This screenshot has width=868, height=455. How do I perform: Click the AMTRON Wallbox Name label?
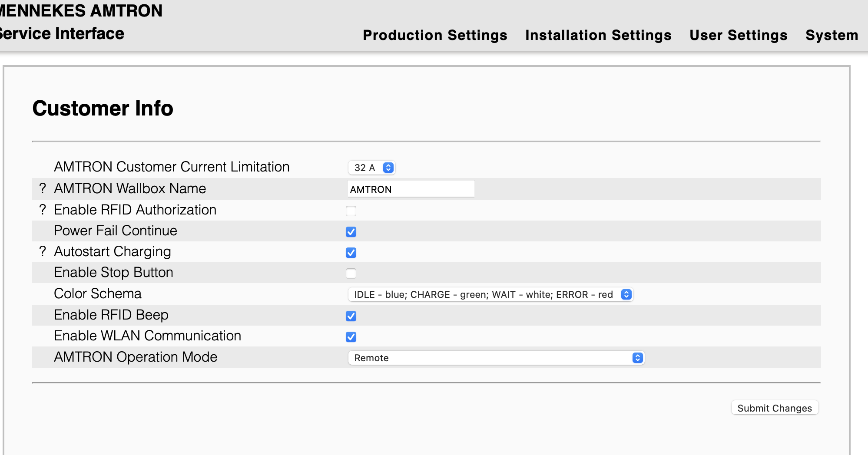[130, 188]
